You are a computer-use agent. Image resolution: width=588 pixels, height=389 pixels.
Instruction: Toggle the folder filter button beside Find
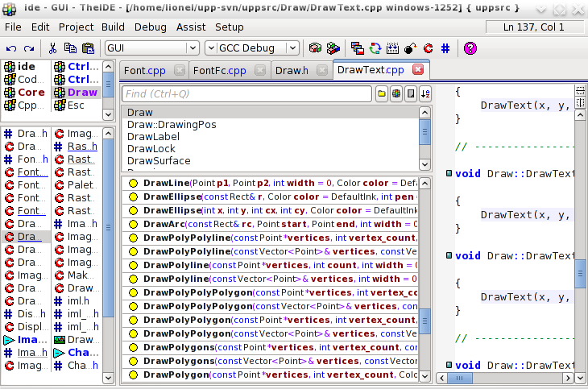point(382,94)
